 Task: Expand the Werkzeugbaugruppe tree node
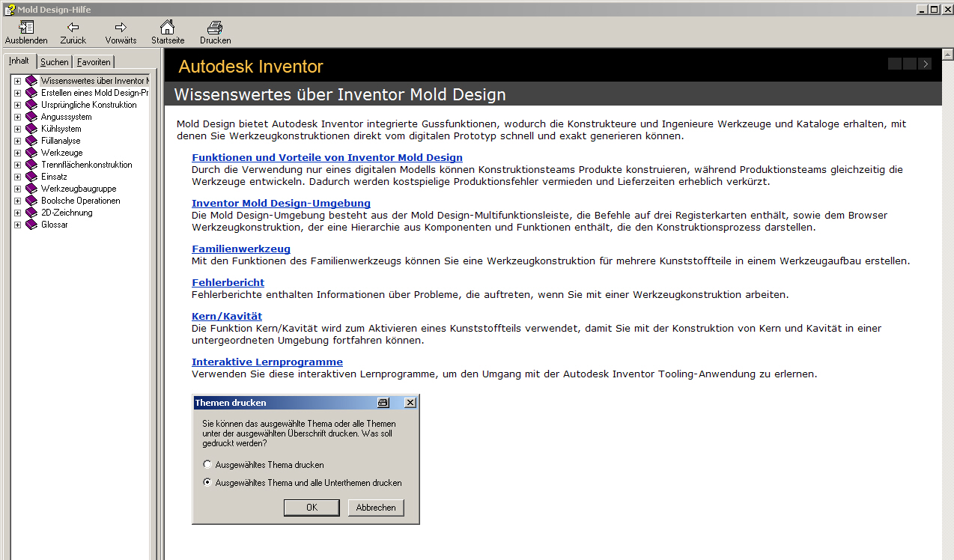17,189
